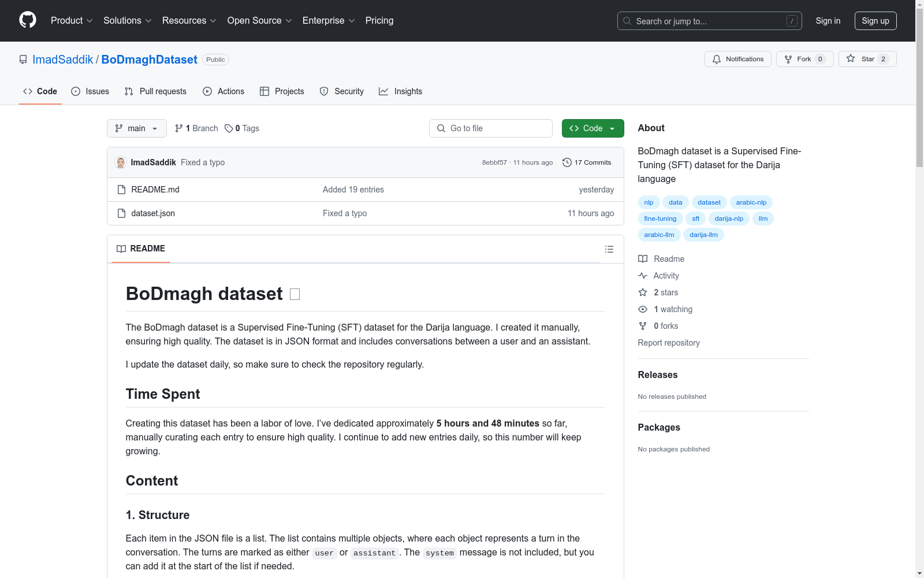This screenshot has height=578, width=924.
Task: Switch to the Code tab
Action: pos(40,91)
